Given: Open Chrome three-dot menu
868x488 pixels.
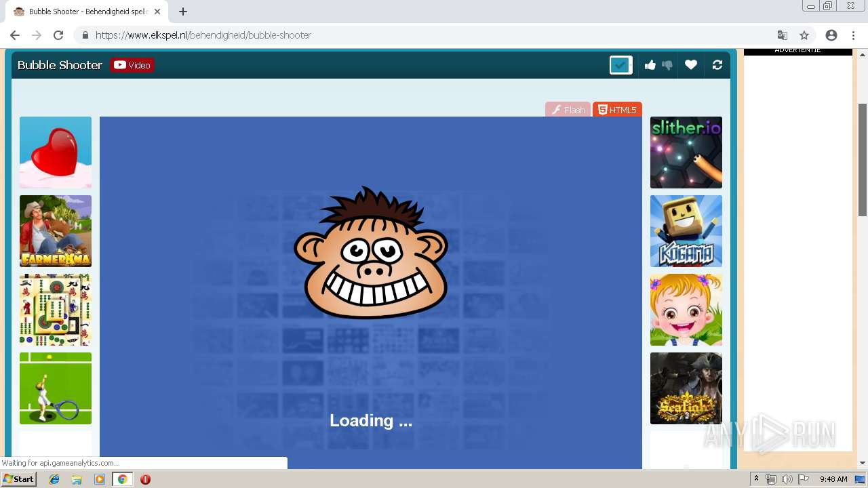Looking at the screenshot, I should point(853,35).
